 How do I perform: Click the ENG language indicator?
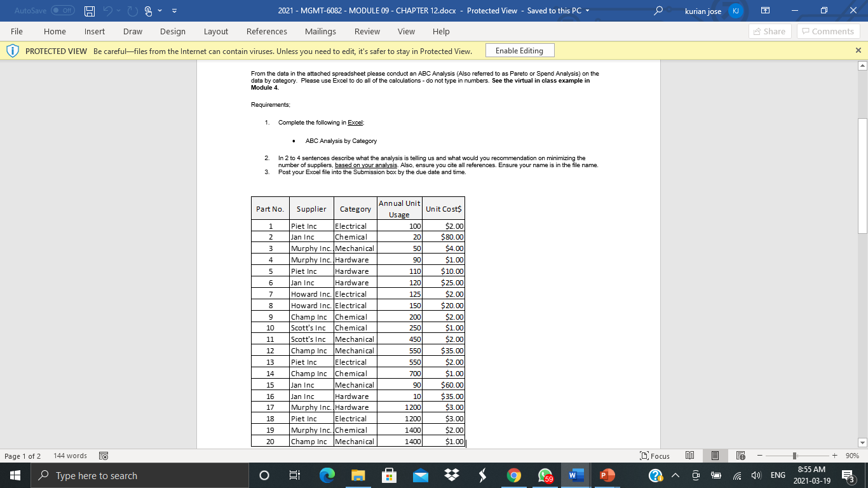pos(778,475)
